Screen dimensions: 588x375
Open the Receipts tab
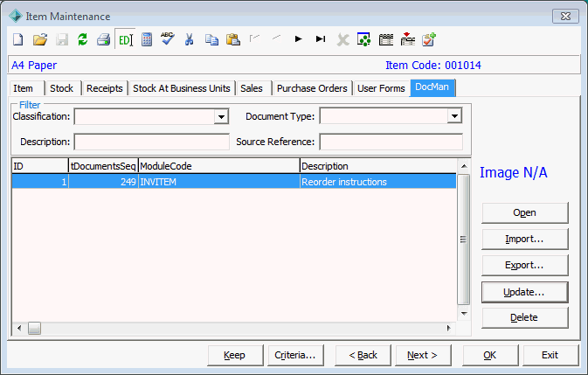click(x=105, y=88)
